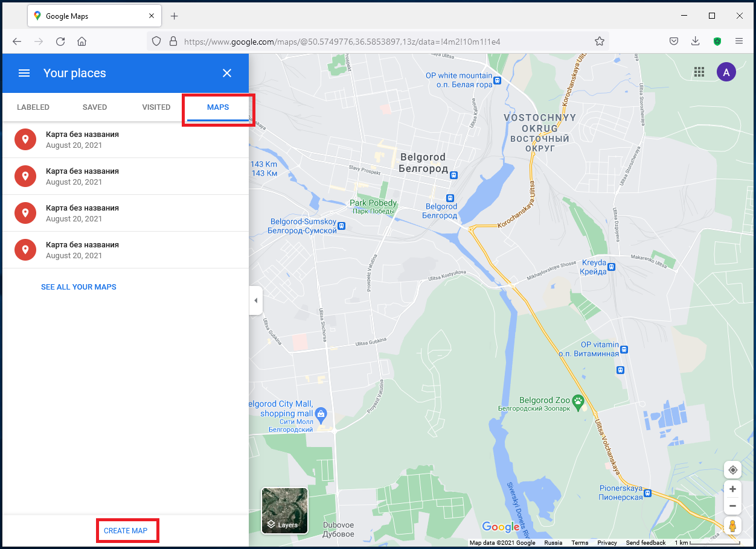Go back in the browser

coord(17,42)
